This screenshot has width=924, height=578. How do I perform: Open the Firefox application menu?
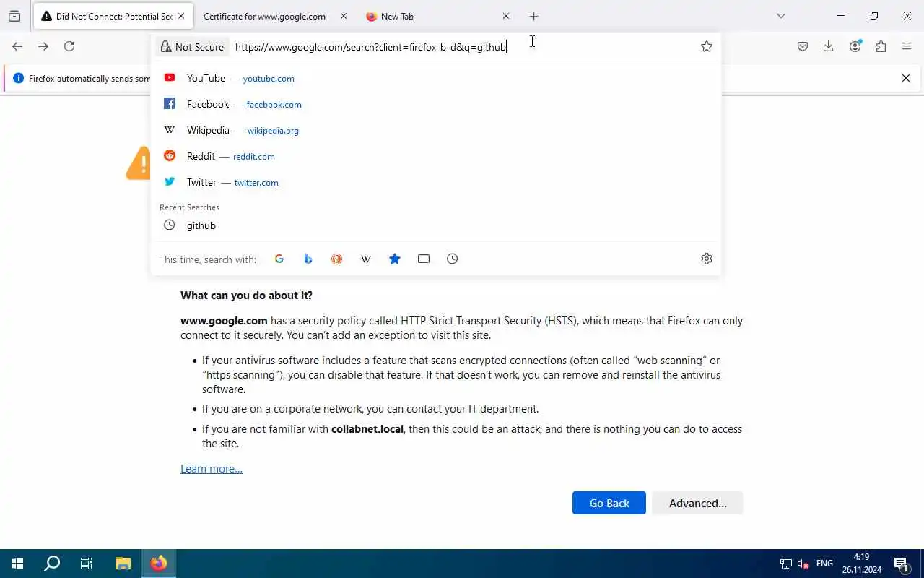click(907, 46)
